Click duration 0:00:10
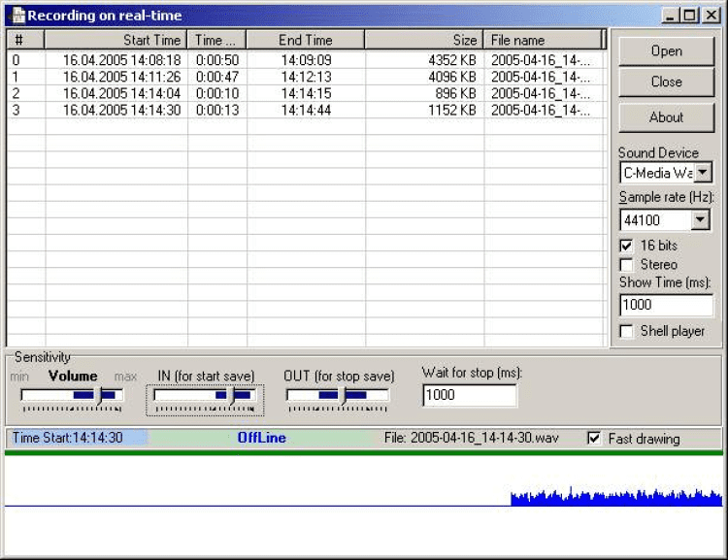728x560 pixels. (217, 93)
